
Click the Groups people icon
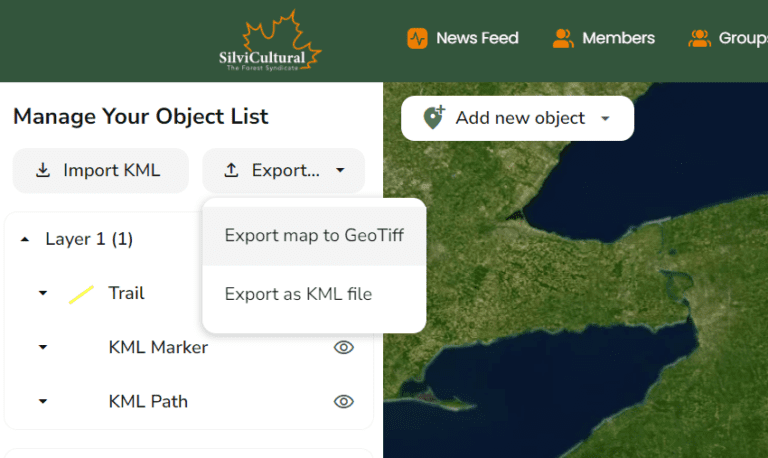[699, 39]
